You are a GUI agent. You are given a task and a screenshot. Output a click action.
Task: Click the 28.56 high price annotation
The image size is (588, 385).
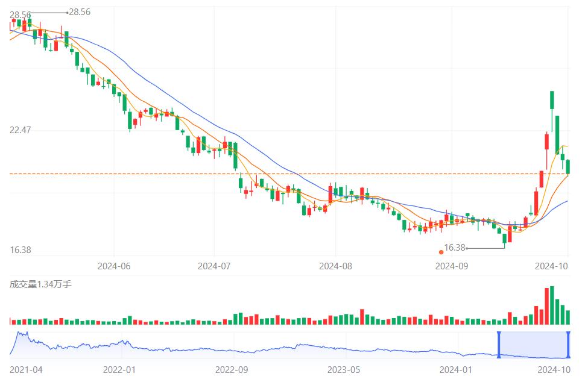[80, 12]
